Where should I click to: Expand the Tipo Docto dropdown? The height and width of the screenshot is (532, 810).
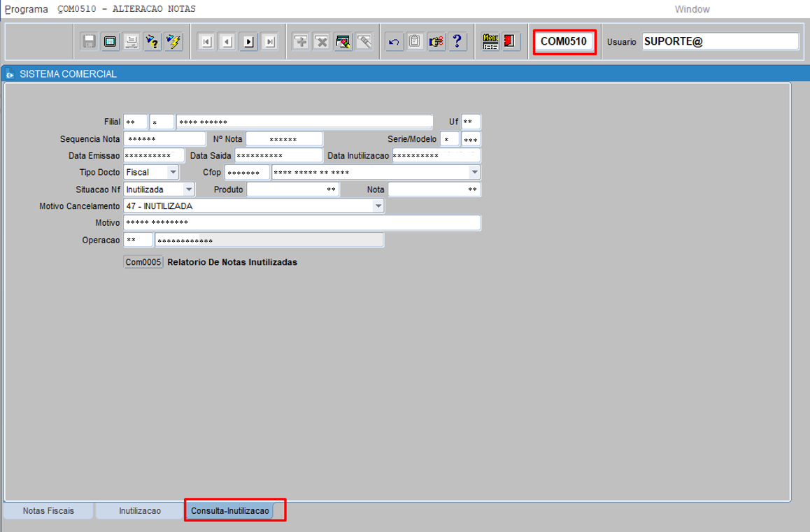173,172
